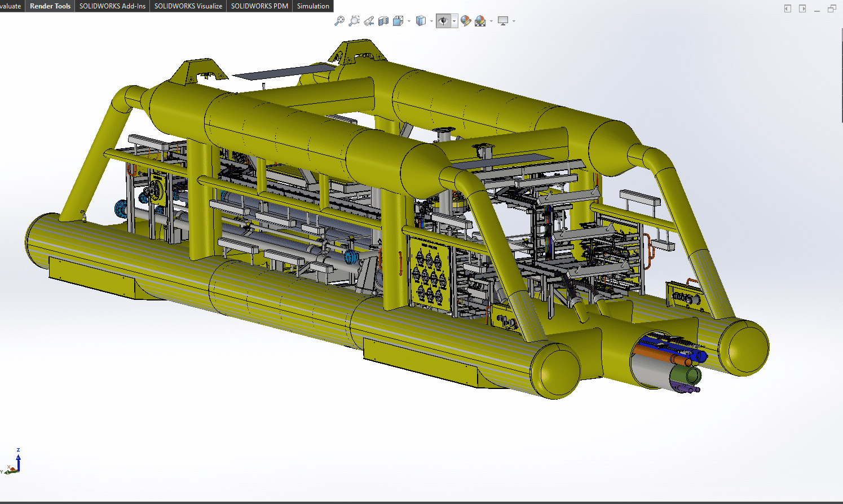Viewport: 843px width, 504px height.
Task: Open the View Settings monitor icon
Action: (503, 21)
